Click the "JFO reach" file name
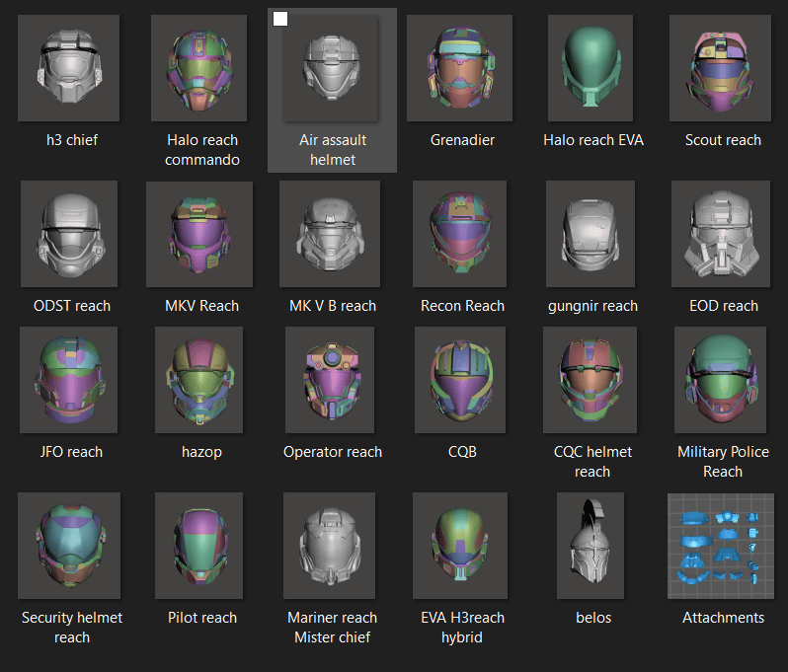The image size is (788, 672). pos(71,452)
